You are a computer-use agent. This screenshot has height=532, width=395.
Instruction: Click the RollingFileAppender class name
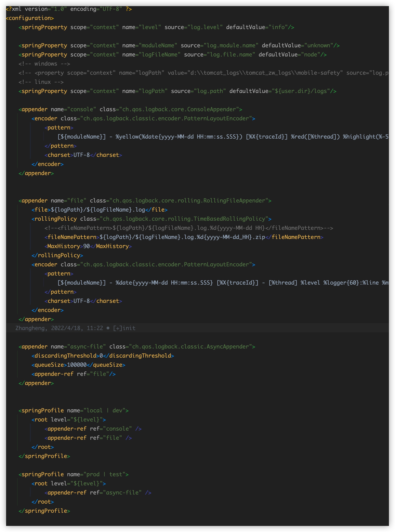(189, 201)
